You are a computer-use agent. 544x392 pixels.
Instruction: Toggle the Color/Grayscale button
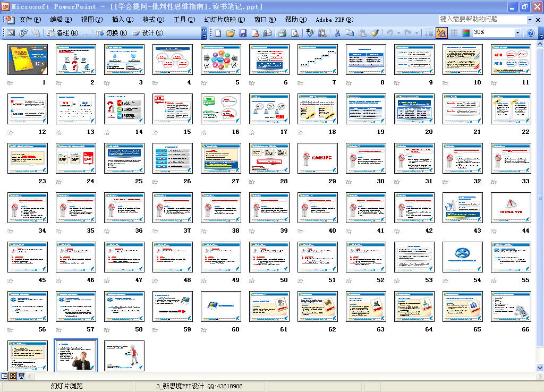pyautogui.click(x=466, y=32)
